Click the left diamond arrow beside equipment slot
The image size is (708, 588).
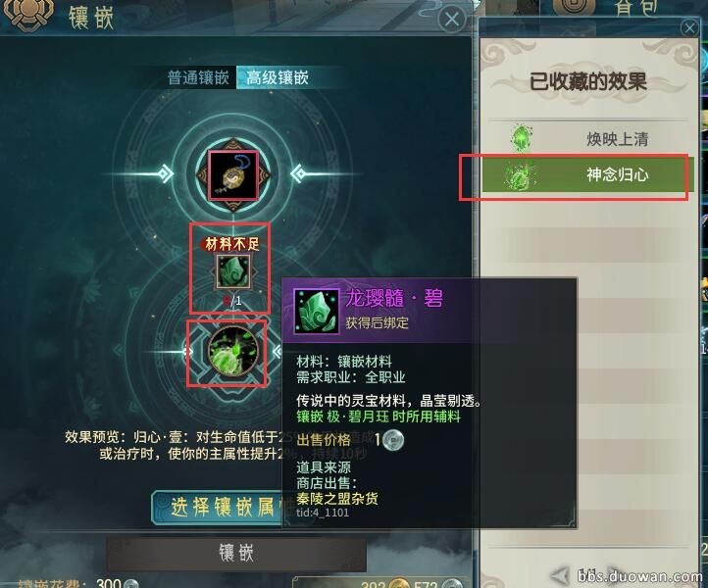tap(166, 173)
